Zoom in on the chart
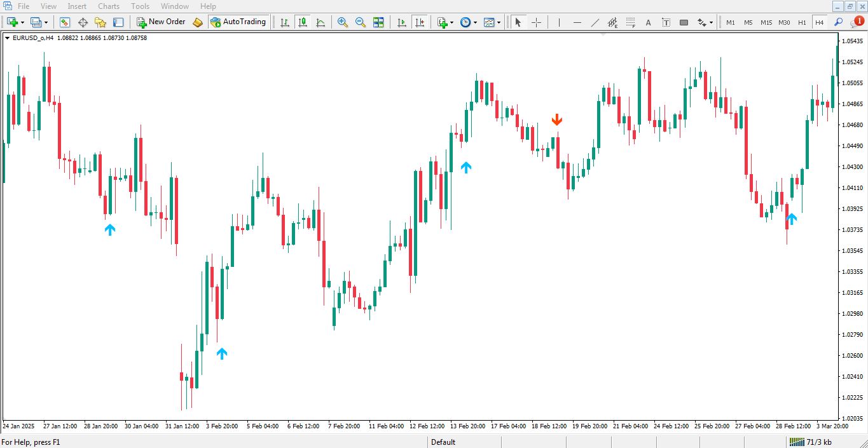This screenshot has height=448, width=868. [x=343, y=22]
